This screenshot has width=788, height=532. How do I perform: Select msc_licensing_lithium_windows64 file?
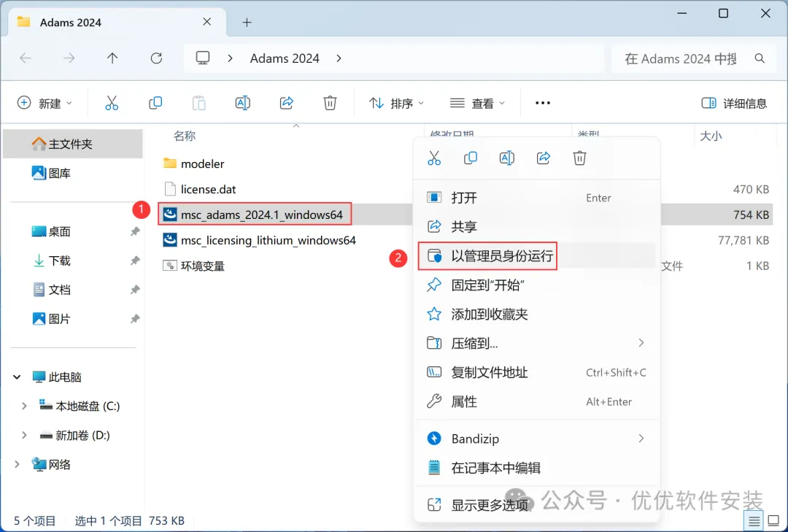tap(259, 240)
